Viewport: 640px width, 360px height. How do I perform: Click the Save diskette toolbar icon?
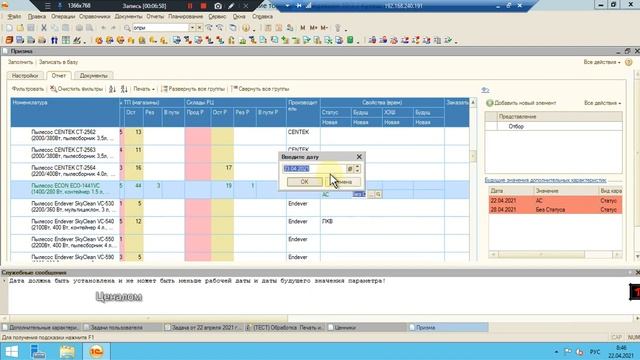click(31, 28)
